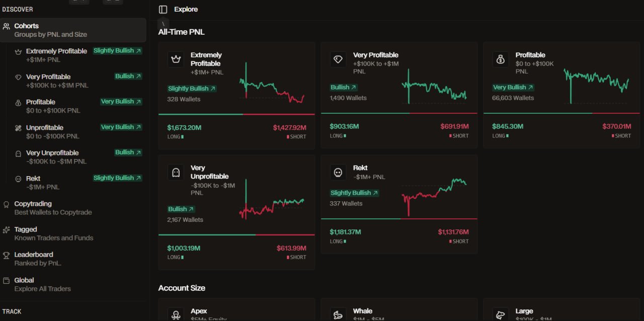Click the Rekt card chart
Viewport: 644px width, 321px height.
point(434,197)
